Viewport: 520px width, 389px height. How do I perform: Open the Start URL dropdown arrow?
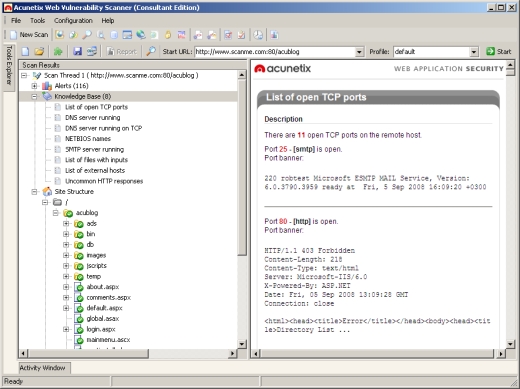pyautogui.click(x=359, y=52)
